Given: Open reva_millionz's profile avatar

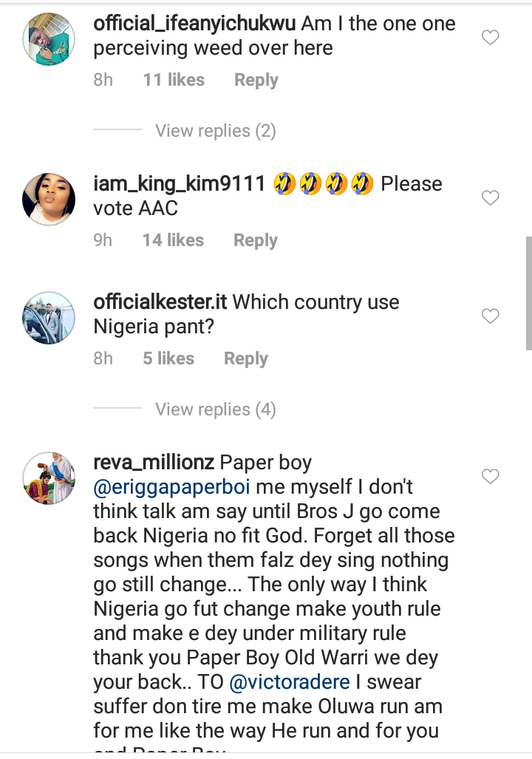Looking at the screenshot, I should pyautogui.click(x=49, y=478).
